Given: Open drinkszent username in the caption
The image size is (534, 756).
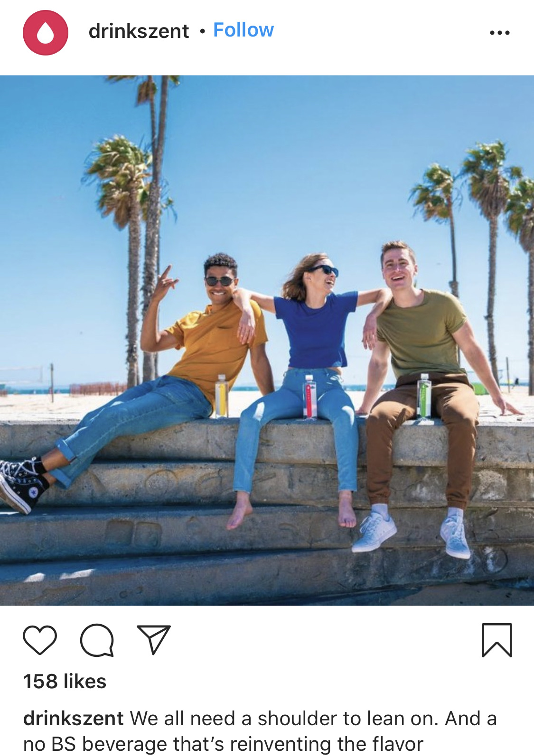Looking at the screenshot, I should point(74,719).
